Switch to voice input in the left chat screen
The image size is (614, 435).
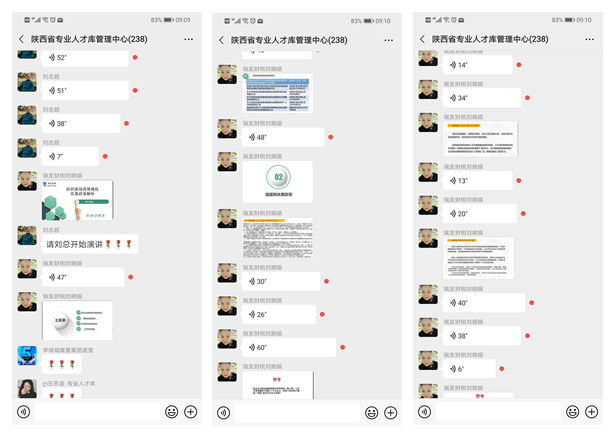click(23, 412)
